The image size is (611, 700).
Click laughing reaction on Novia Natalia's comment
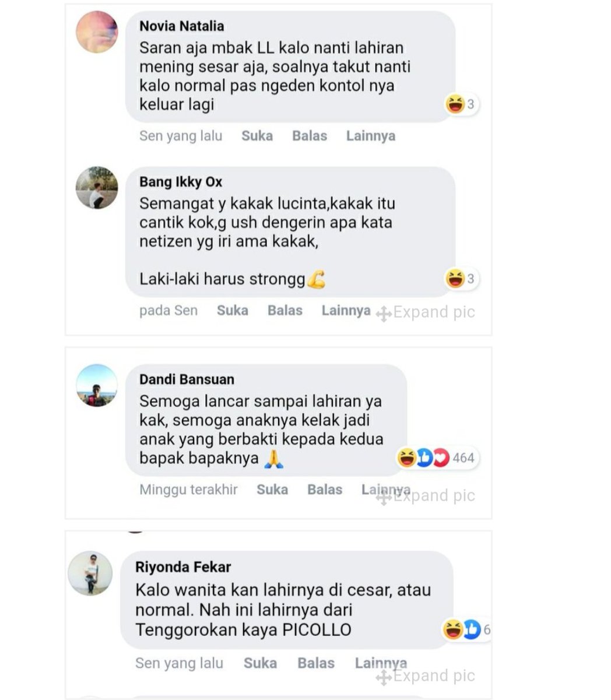[x=454, y=104]
